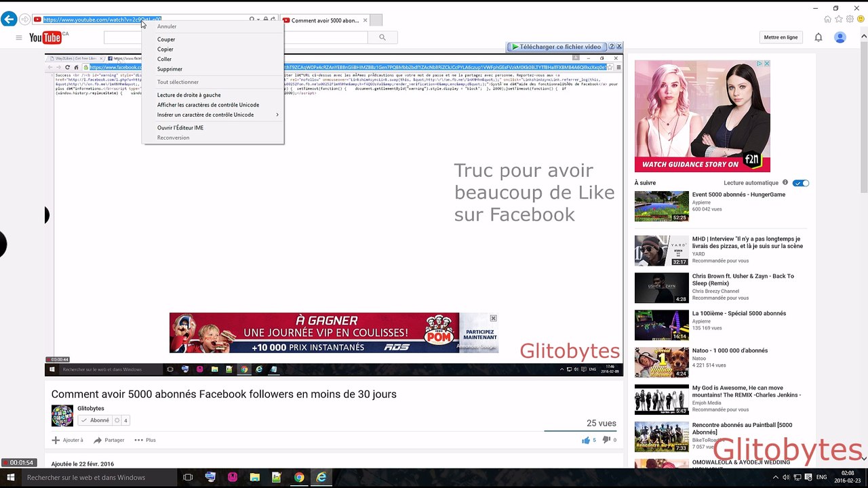The width and height of the screenshot is (868, 488).
Task: Open MHD Interview video title link
Action: point(747,243)
